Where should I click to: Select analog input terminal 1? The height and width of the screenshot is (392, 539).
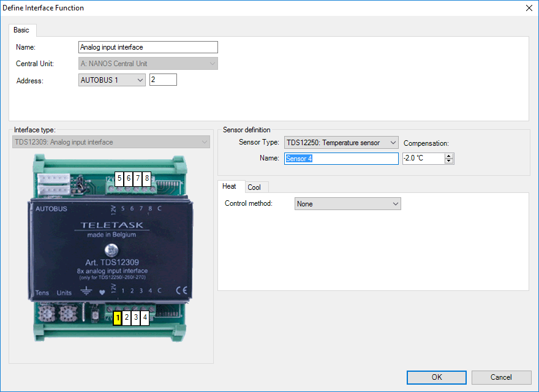click(x=118, y=318)
